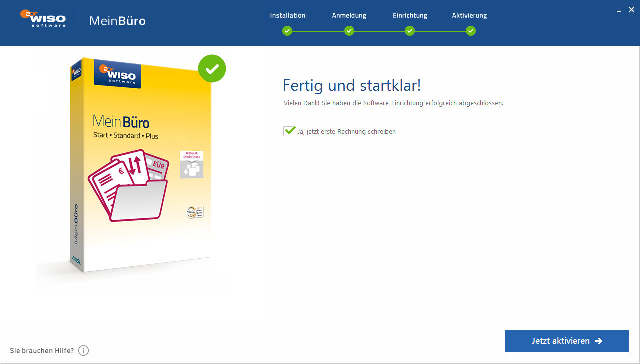Click 'Sie brauchen Hilfe?' link
Screen dimensions: 640x364
point(42,351)
